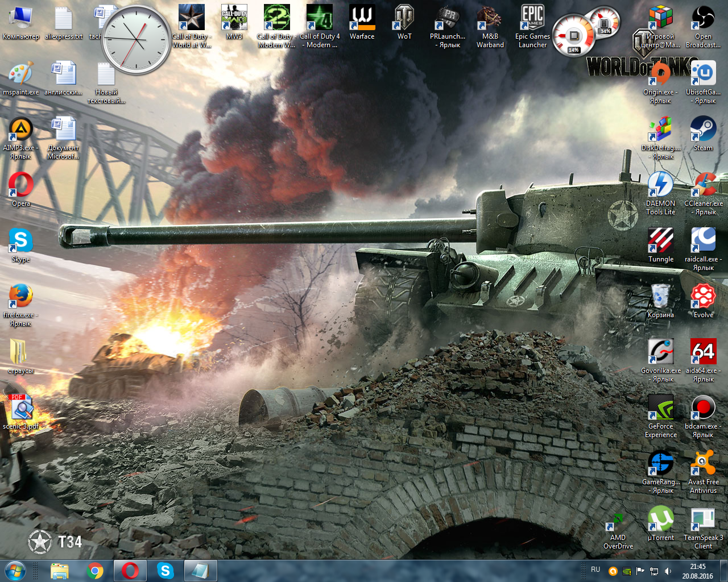Image resolution: width=728 pixels, height=582 pixels.
Task: Select the Origin.exe shortcut
Action: (661, 83)
